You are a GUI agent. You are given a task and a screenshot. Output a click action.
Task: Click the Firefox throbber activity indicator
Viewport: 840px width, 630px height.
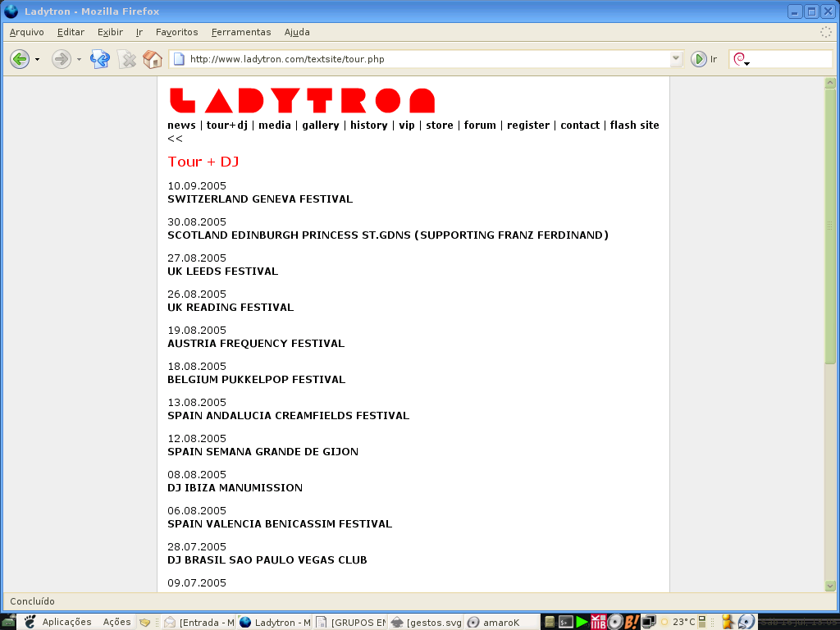[825, 32]
